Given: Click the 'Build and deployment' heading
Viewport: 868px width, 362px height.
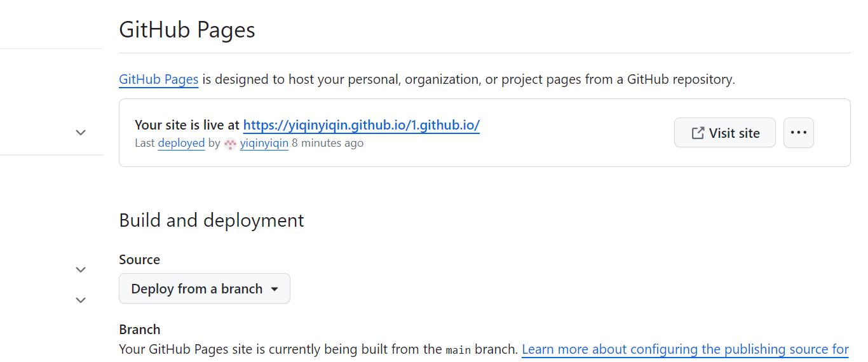Looking at the screenshot, I should tap(212, 220).
